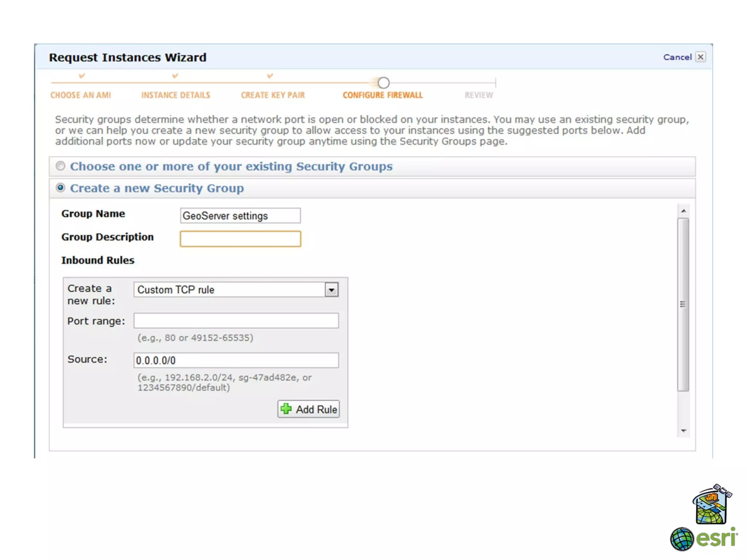
Task: Click the Cancel link
Action: (x=677, y=57)
